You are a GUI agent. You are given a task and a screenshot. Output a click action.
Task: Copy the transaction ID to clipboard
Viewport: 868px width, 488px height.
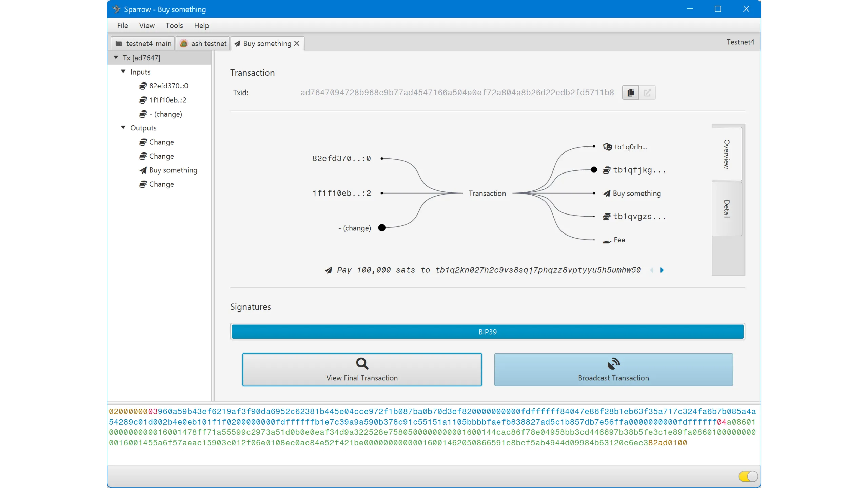[630, 93]
